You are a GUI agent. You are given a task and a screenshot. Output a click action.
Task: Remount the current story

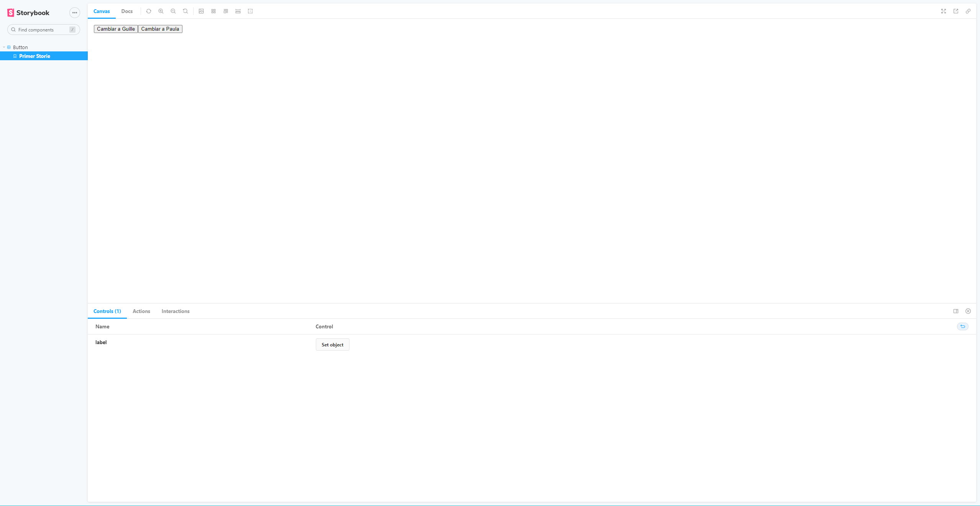tap(149, 11)
